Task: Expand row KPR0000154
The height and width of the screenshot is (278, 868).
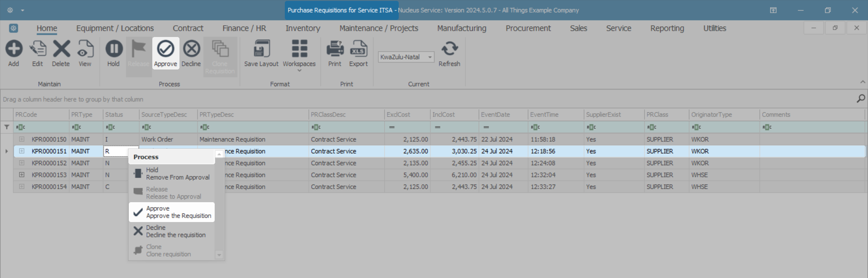Action: [x=22, y=186]
